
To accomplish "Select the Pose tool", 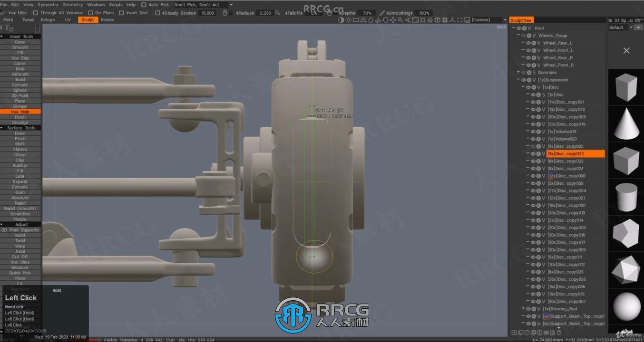I will coord(20,278).
